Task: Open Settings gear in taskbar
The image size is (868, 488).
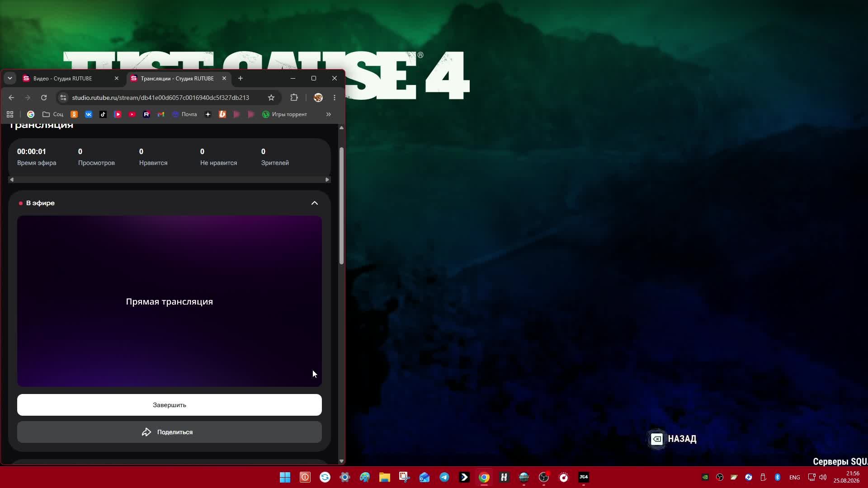Action: click(x=345, y=477)
